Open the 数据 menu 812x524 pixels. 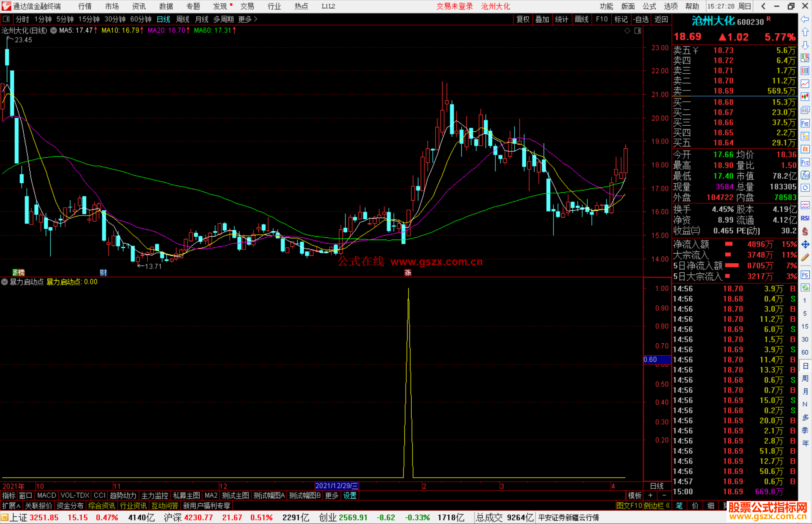pyautogui.click(x=166, y=6)
